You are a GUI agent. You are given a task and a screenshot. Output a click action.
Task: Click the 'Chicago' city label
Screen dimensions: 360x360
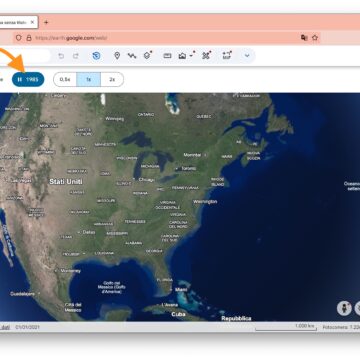pyautogui.click(x=146, y=179)
